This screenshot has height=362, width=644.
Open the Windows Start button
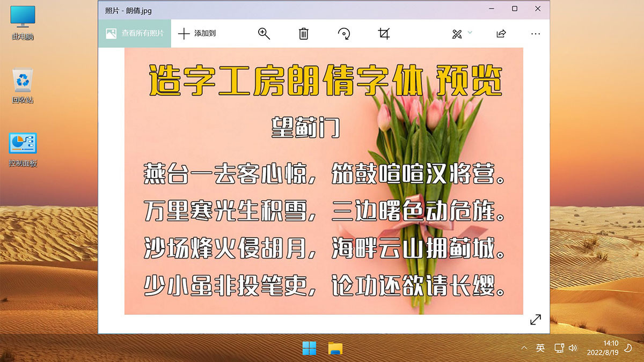coord(310,349)
